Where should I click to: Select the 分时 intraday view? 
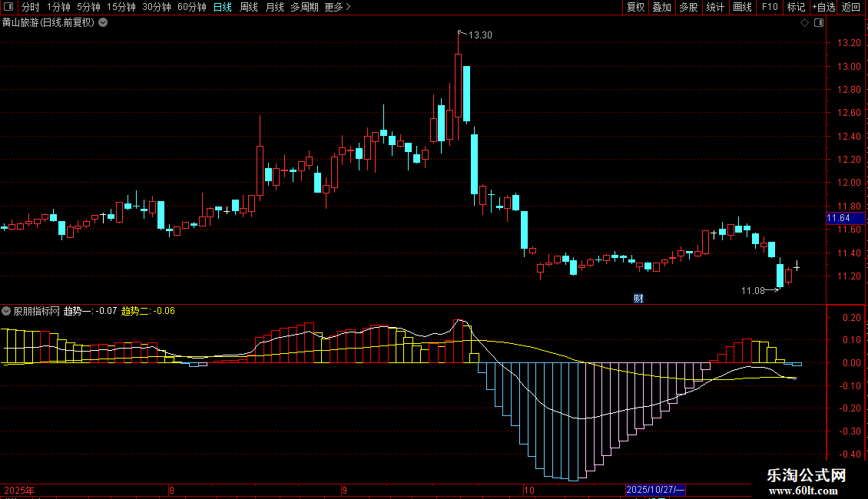point(31,7)
